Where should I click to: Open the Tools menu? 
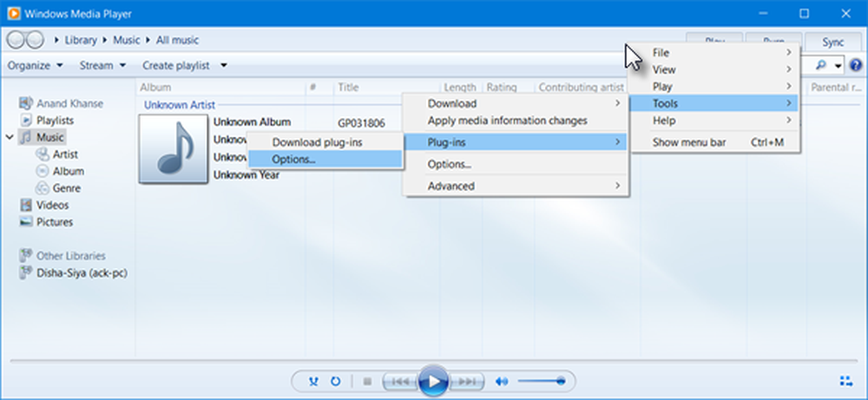(x=713, y=103)
